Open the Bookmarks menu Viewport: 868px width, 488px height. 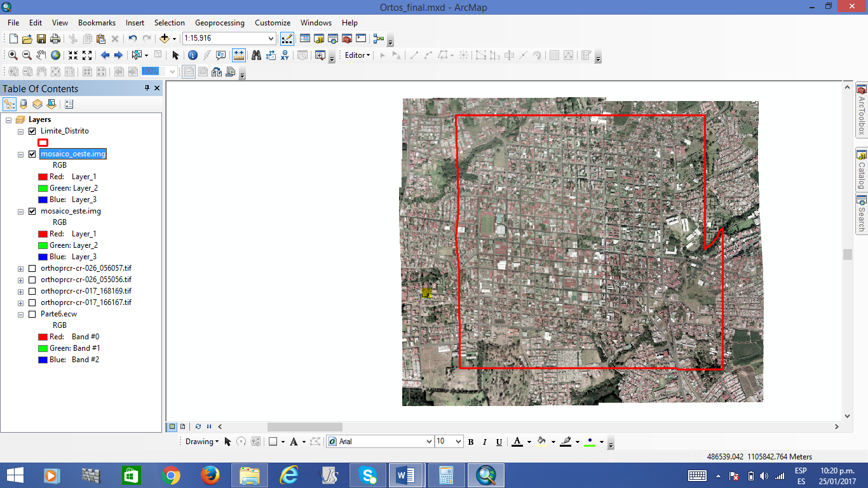(97, 23)
